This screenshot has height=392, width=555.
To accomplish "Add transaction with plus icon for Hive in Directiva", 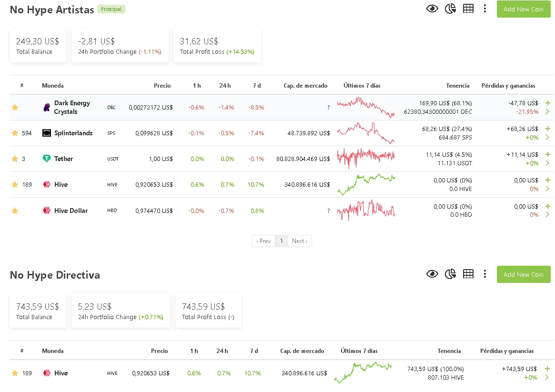I will tap(547, 369).
